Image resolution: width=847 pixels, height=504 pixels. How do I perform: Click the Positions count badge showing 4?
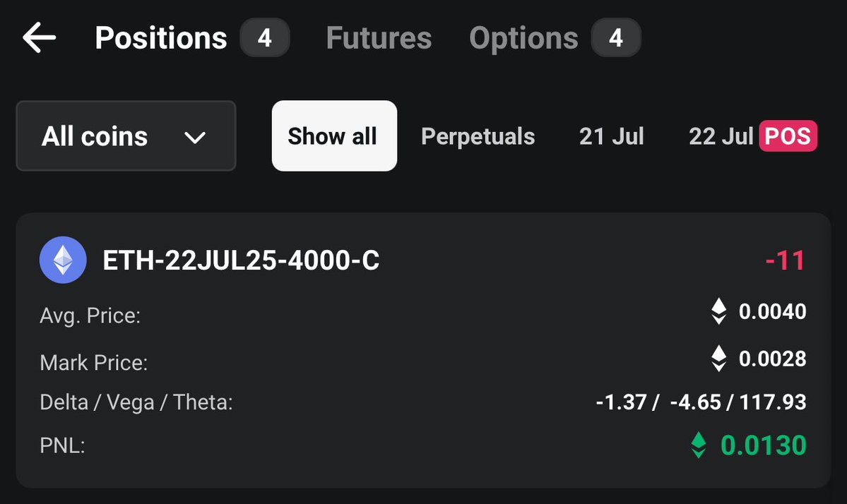(265, 38)
